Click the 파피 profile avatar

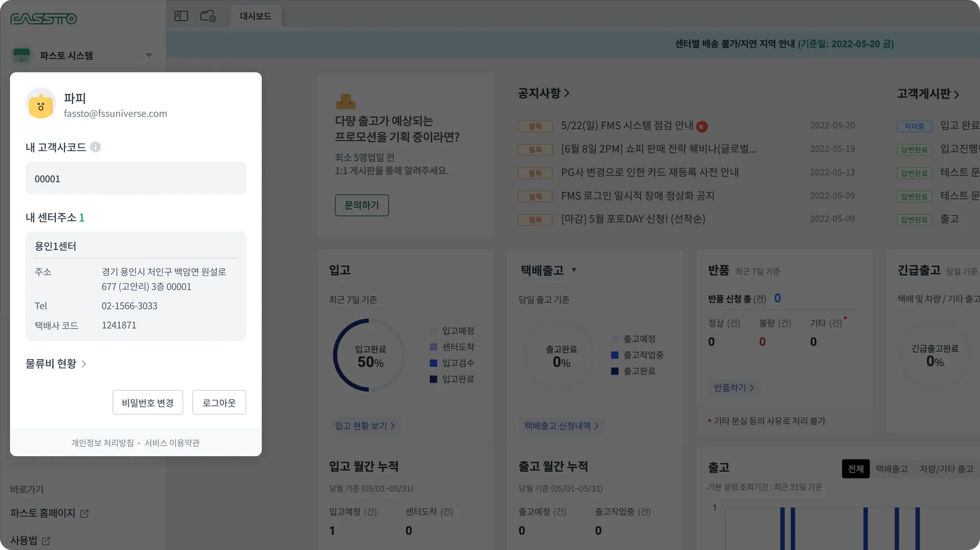[41, 104]
